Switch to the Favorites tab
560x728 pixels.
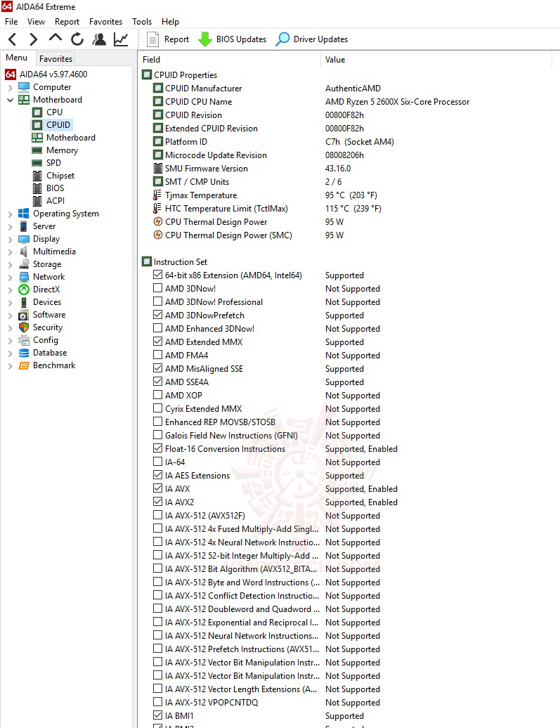coord(56,59)
